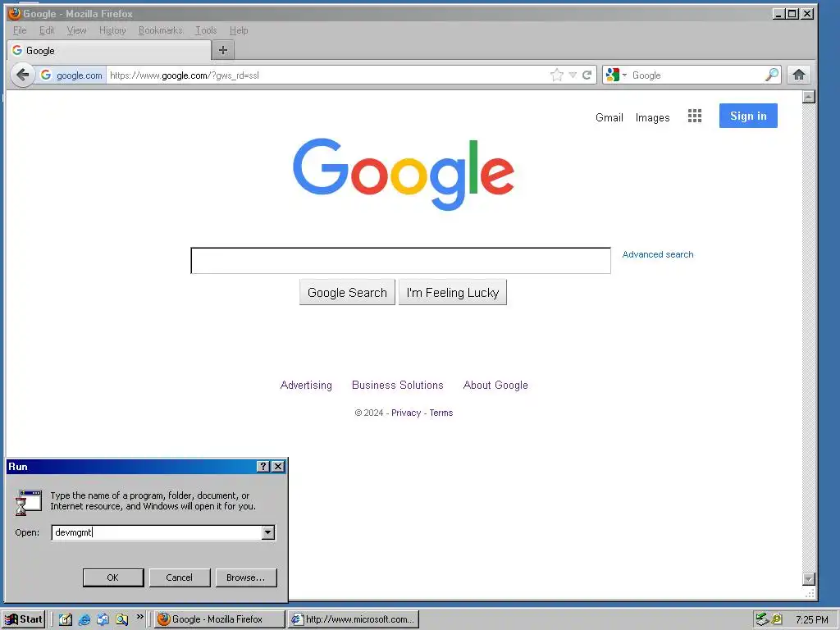Focus the Google search text box

[x=400, y=261]
